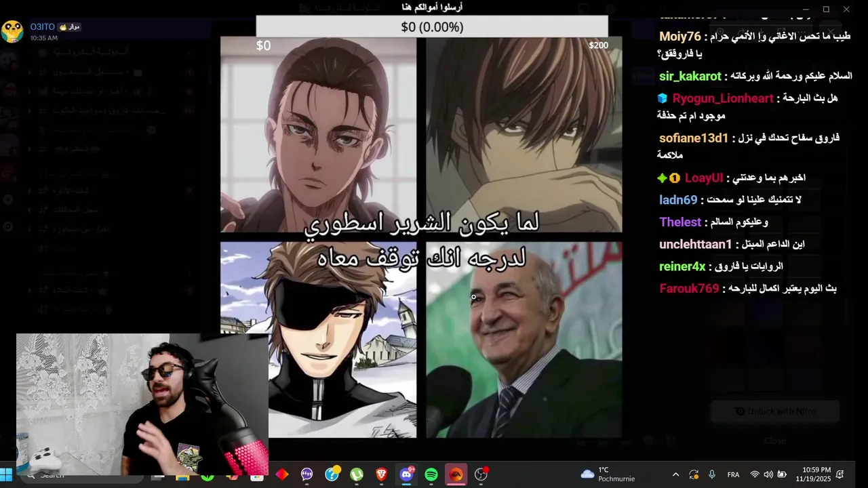Viewport: 868px width, 488px height.
Task: Open Wi-Fi network settings icon
Action: click(755, 474)
